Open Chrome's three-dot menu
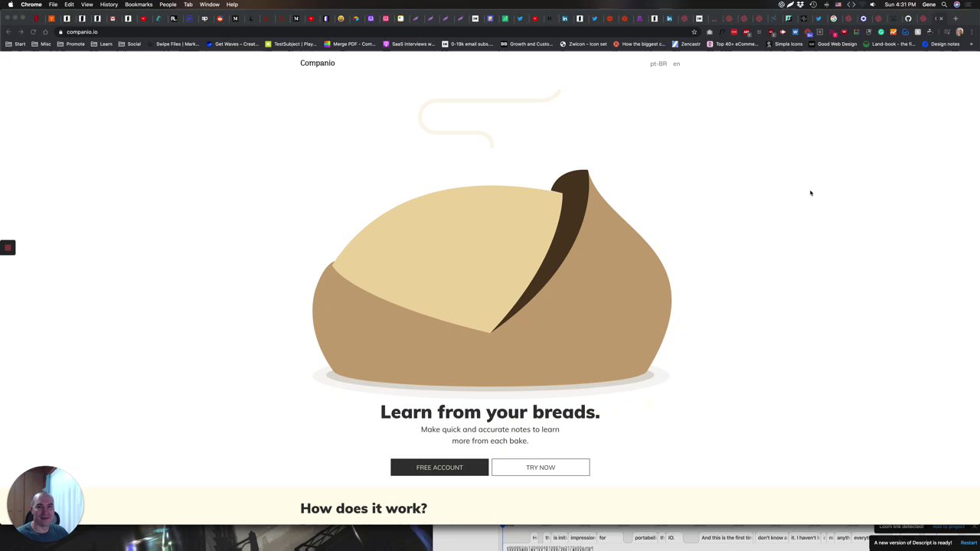Image resolution: width=980 pixels, height=551 pixels. coord(972,32)
